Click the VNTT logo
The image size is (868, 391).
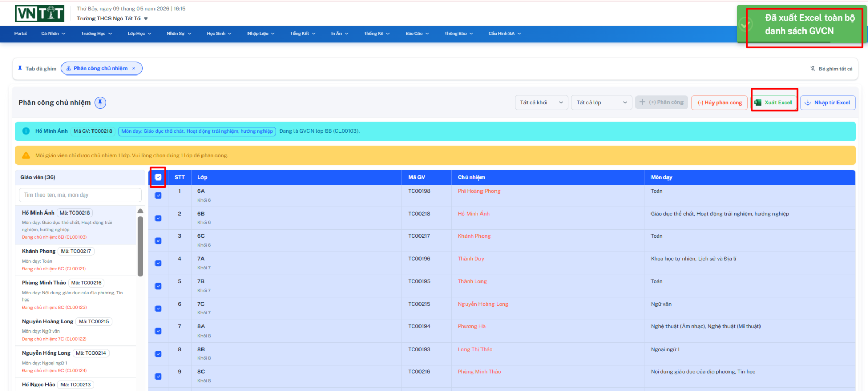point(40,13)
